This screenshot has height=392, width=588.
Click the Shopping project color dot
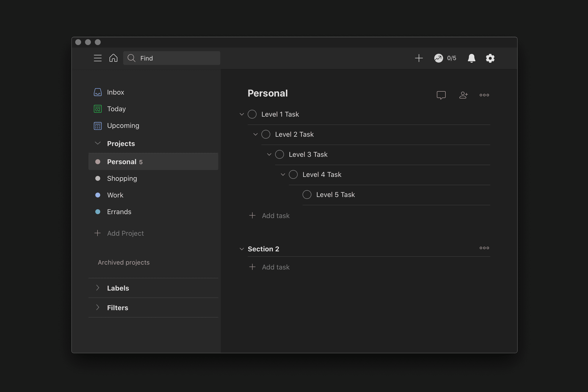point(98,178)
